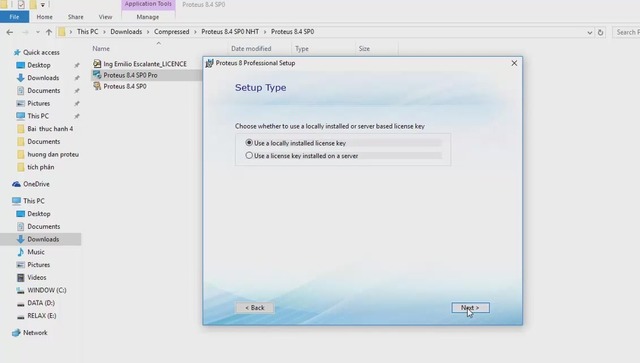Click the Network icon in the sidebar
The width and height of the screenshot is (640, 363).
[x=16, y=333]
